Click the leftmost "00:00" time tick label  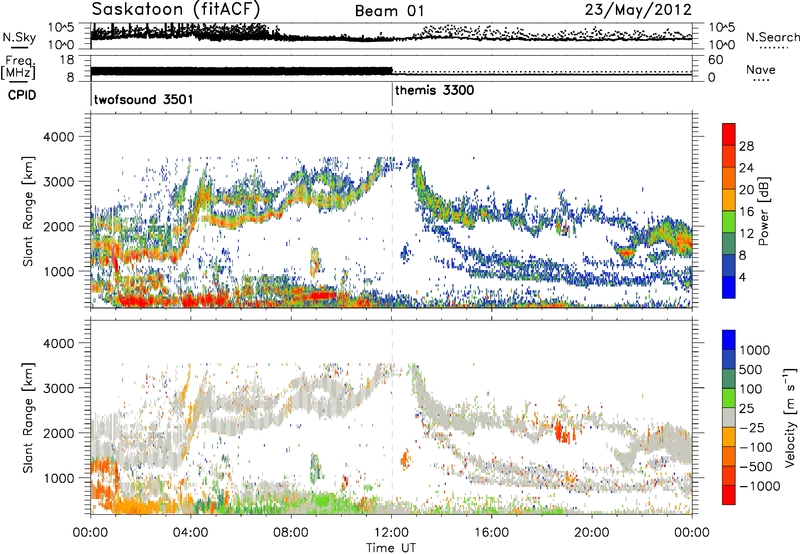[x=90, y=533]
